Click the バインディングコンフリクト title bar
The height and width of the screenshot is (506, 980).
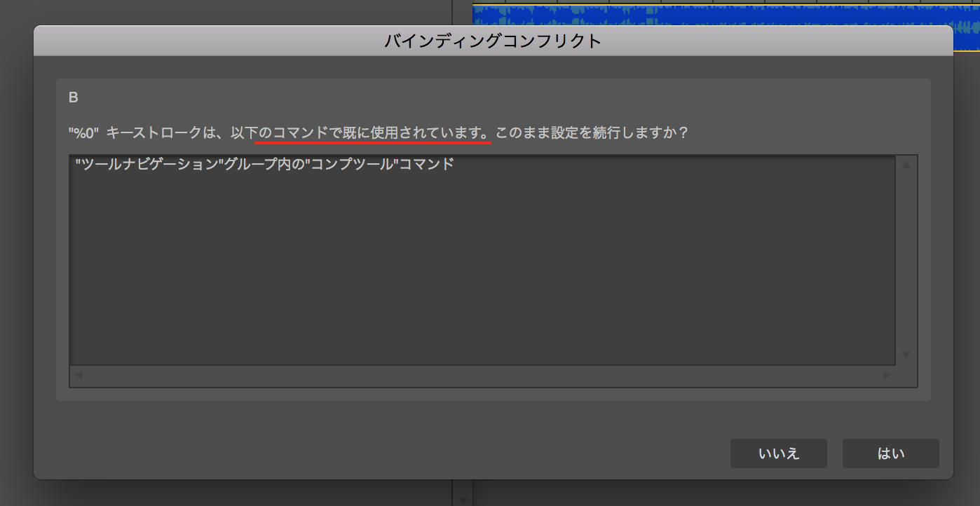[x=493, y=41]
